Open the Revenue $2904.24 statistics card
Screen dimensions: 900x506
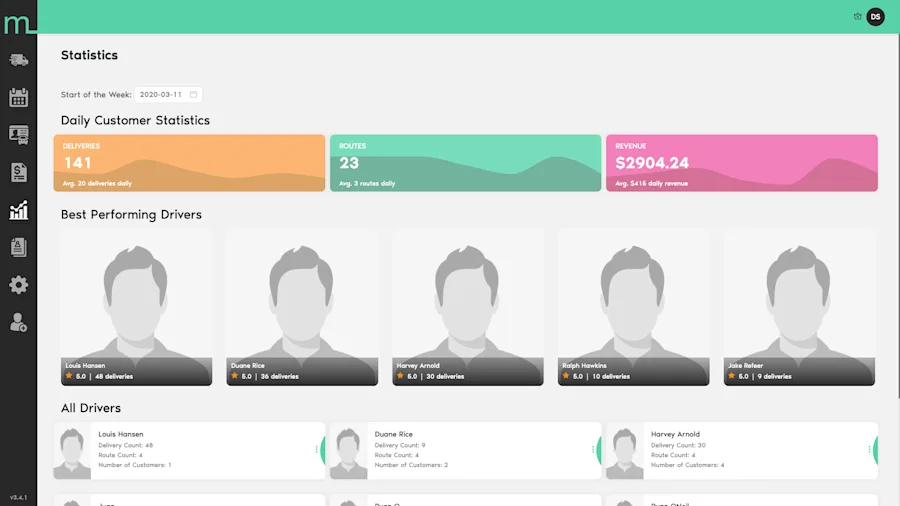click(742, 163)
